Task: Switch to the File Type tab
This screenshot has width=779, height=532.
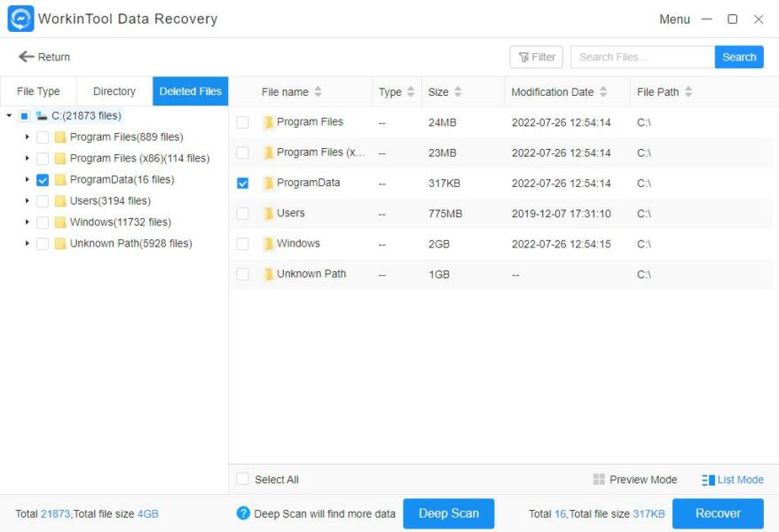Action: [38, 91]
